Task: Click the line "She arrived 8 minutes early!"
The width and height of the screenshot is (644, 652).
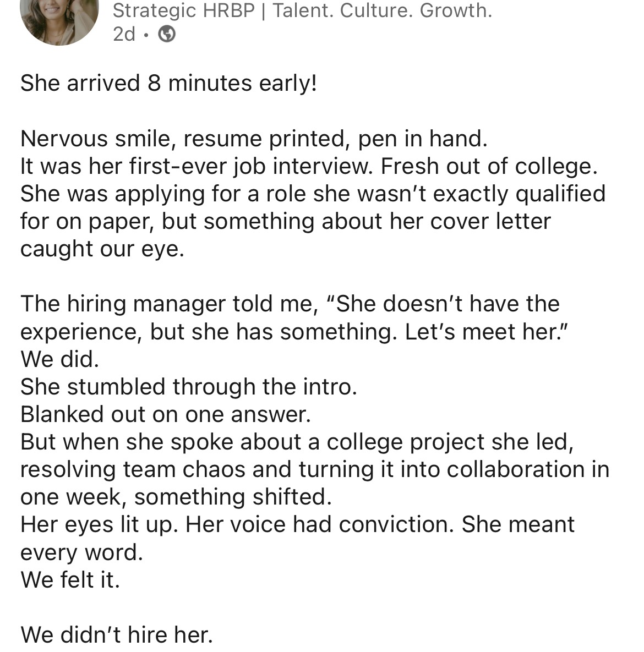Action: tap(168, 83)
